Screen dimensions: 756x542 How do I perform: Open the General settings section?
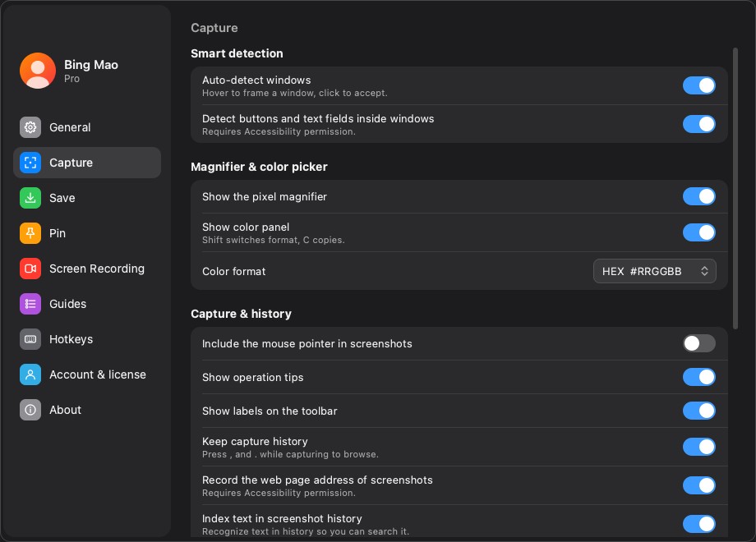[87, 127]
